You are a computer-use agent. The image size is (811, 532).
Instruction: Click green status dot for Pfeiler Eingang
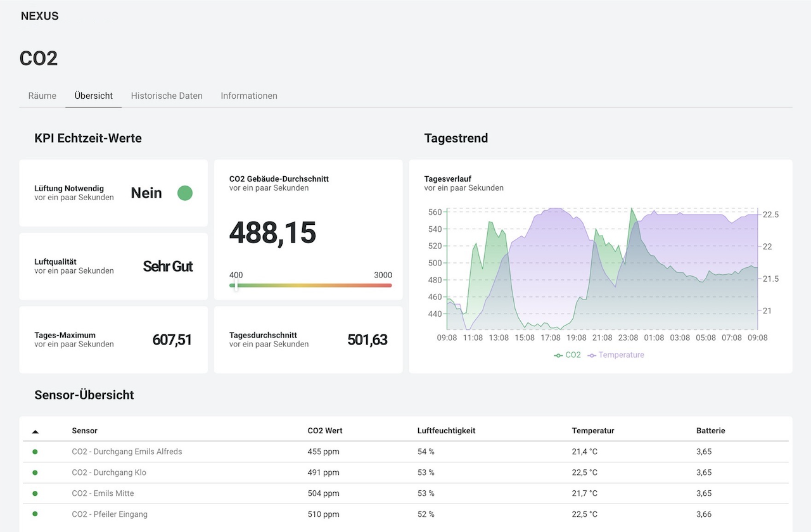pos(35,514)
